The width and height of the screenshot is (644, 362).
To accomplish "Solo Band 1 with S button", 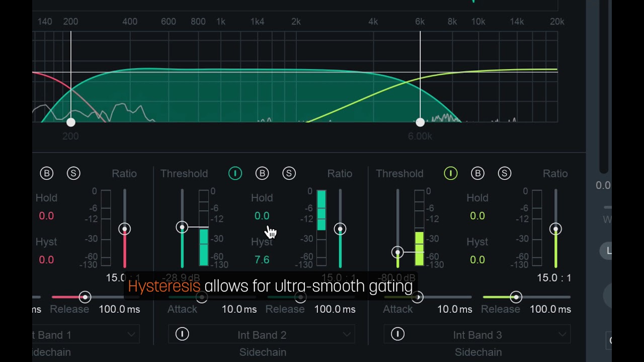I will [x=73, y=173].
